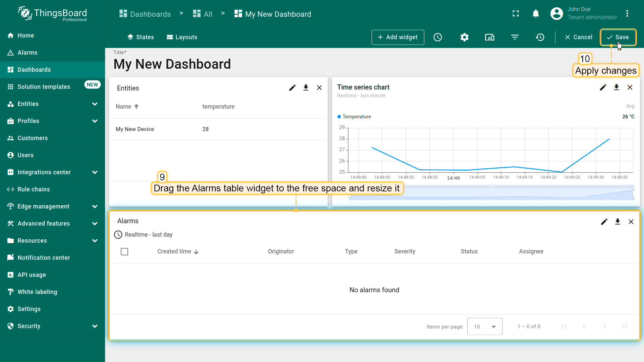
Task: Go to next page in Alarms table
Action: pos(604,326)
